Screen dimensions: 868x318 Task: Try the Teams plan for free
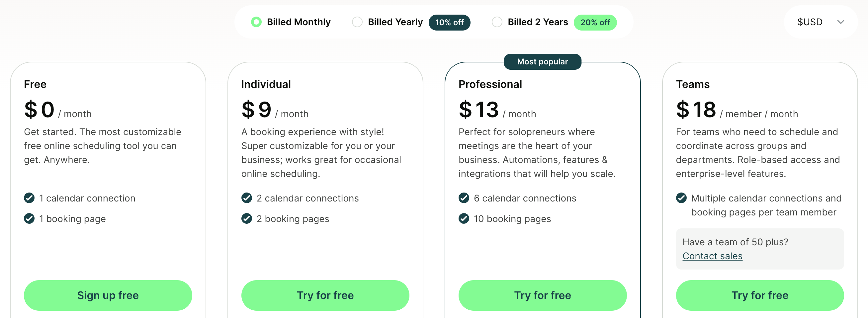(x=759, y=295)
